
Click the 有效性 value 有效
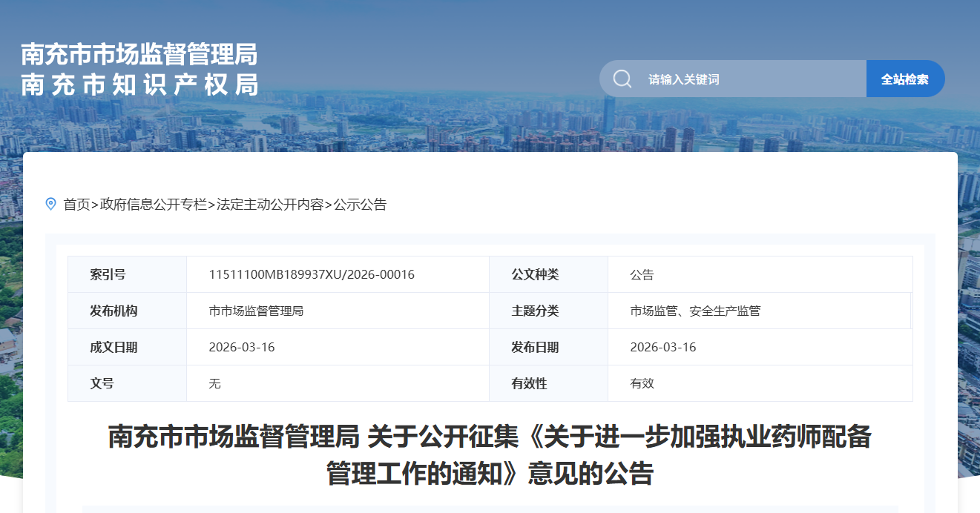[x=642, y=384]
